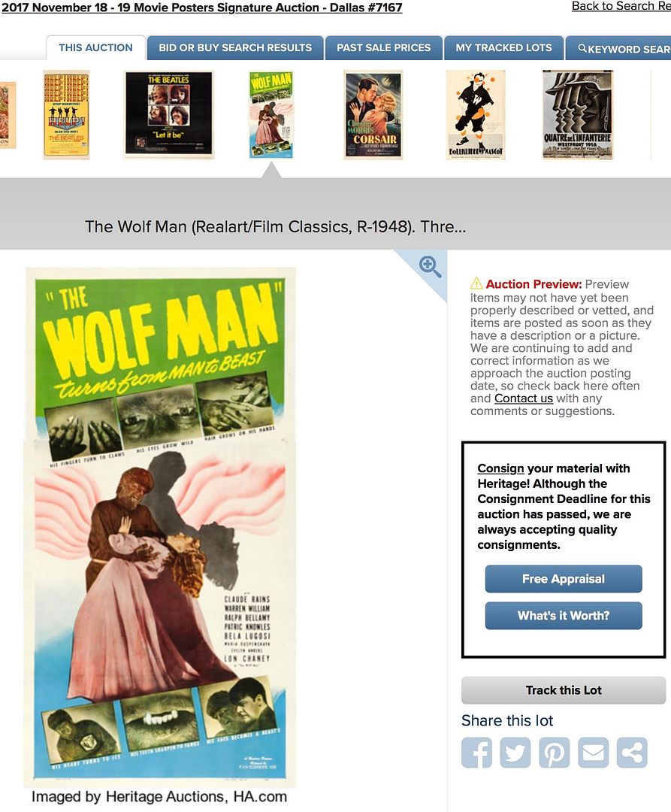Click the magnifier zoom icon over poster

click(429, 267)
